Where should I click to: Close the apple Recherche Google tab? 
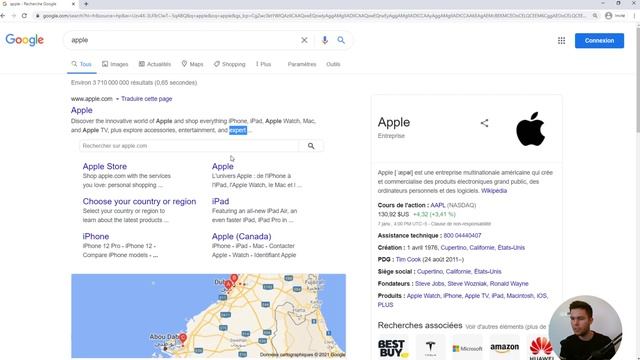(73, 4)
